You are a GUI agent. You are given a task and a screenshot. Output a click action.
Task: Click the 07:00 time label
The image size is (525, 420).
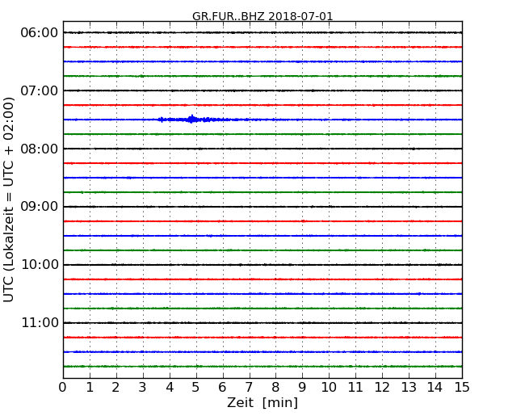coord(40,90)
